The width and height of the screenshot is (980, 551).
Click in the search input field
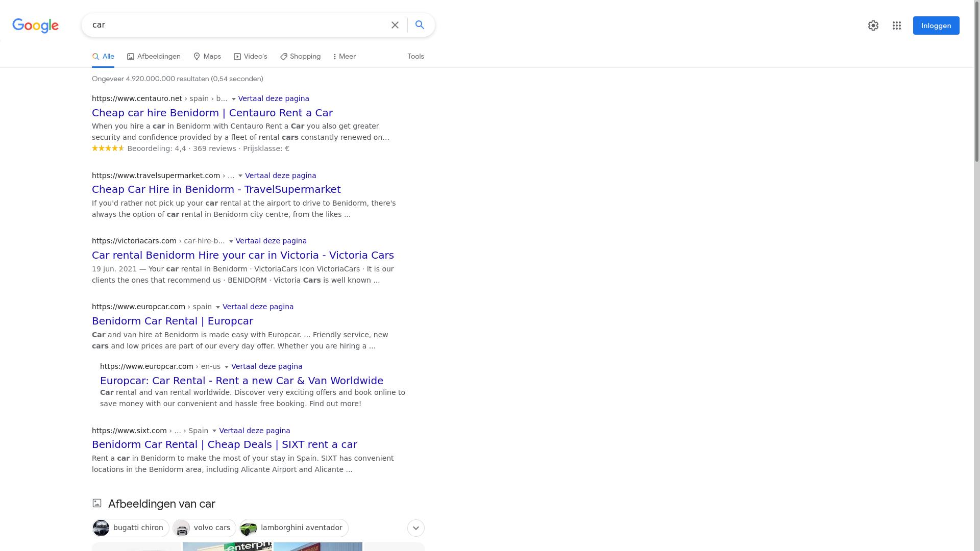tap(235, 25)
